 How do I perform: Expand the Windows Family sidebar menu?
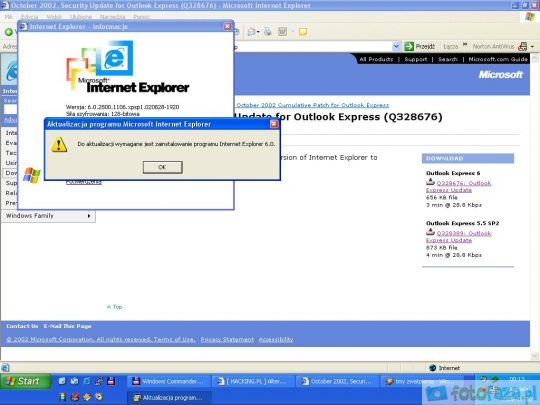click(48, 216)
